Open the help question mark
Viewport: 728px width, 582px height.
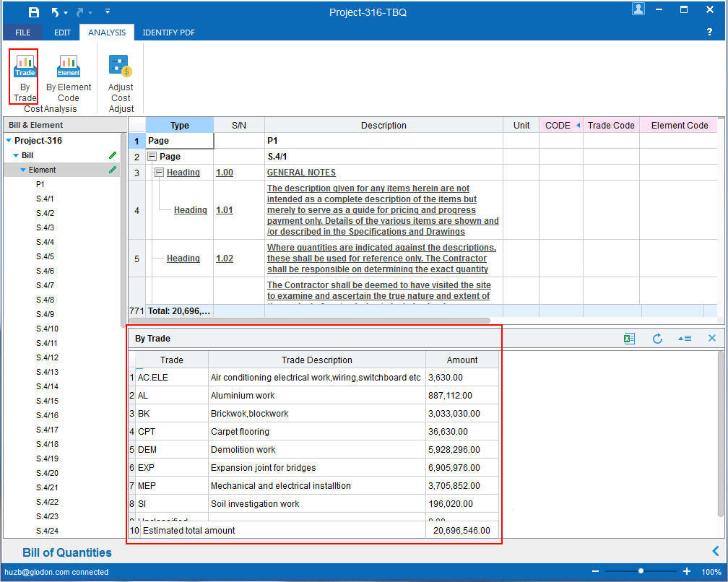click(x=709, y=32)
